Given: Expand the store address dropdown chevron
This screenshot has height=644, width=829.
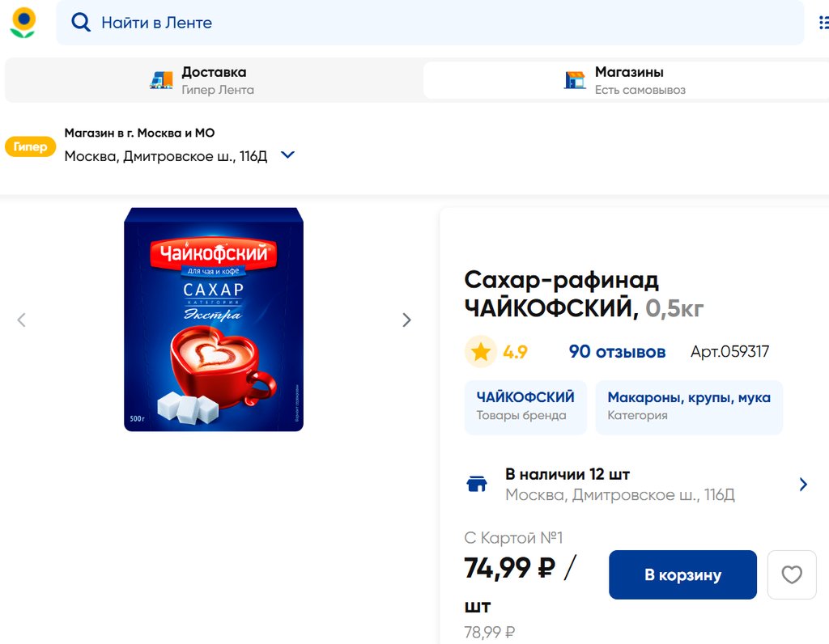Looking at the screenshot, I should click(287, 155).
